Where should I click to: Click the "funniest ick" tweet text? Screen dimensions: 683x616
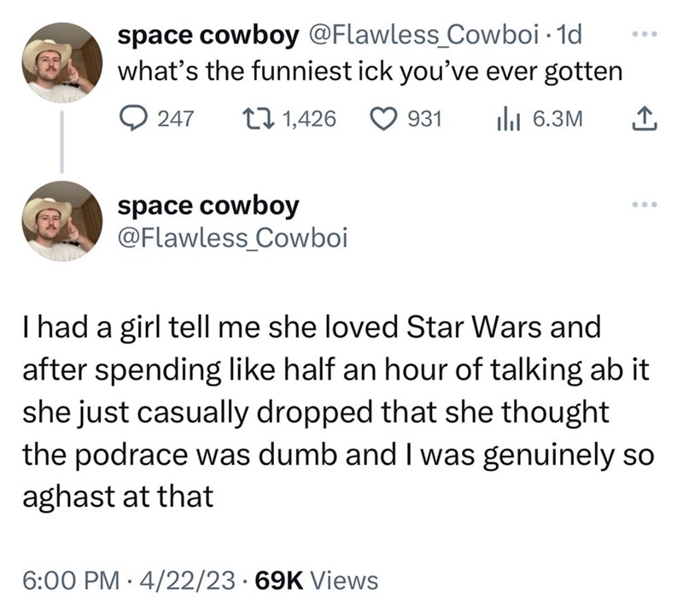369,73
